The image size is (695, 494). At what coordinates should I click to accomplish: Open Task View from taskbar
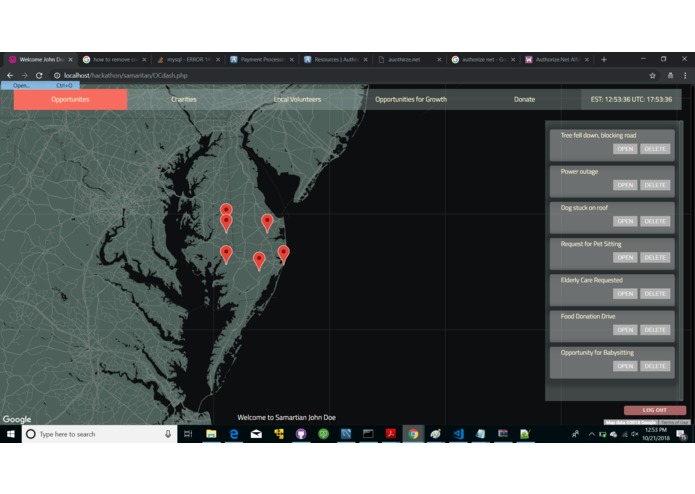[188, 434]
